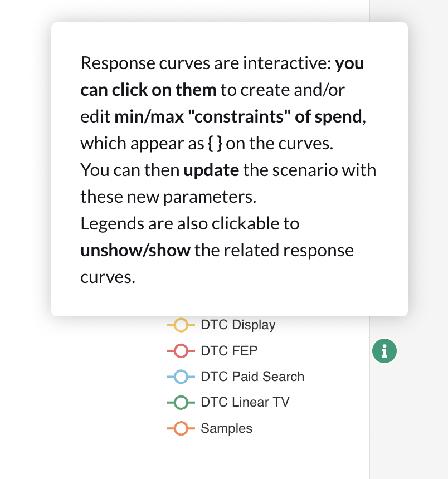The height and width of the screenshot is (479, 448).
Task: Click the bold 'unshow/show' text in tooltip
Action: pos(135,251)
